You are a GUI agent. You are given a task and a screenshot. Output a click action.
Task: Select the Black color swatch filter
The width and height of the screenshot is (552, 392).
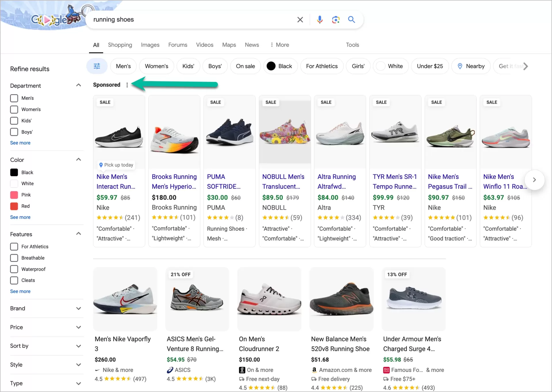click(14, 172)
